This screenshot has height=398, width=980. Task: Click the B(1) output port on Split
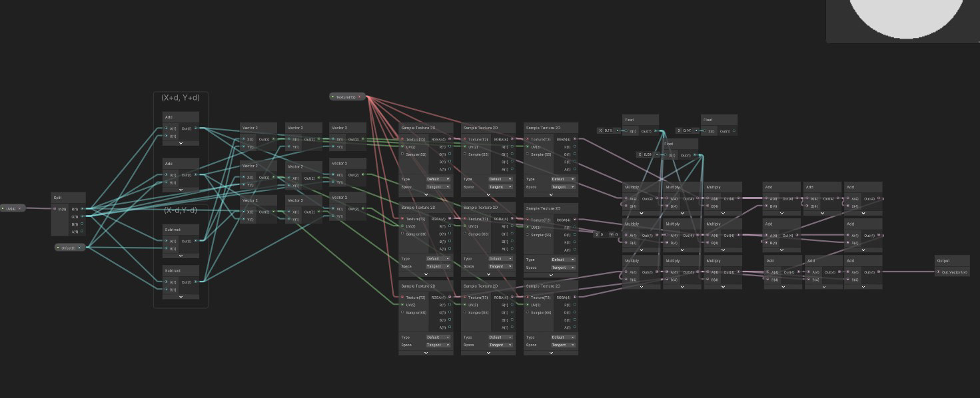click(x=82, y=224)
